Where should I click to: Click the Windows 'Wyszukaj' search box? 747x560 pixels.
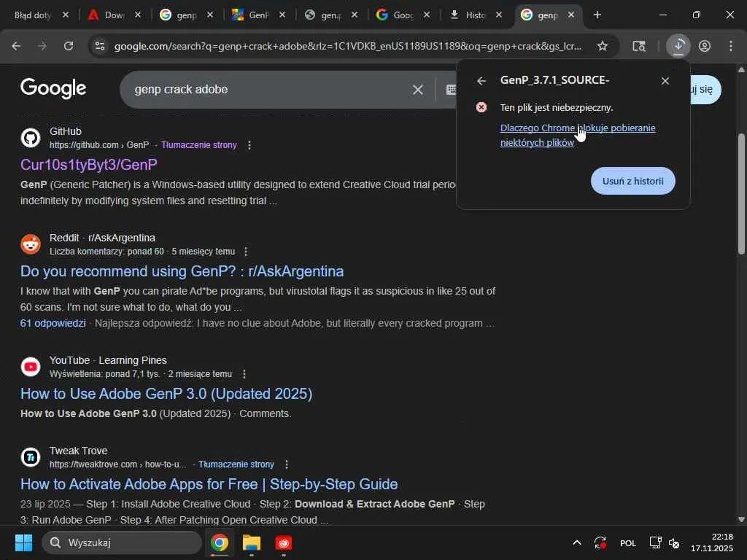coord(122,542)
